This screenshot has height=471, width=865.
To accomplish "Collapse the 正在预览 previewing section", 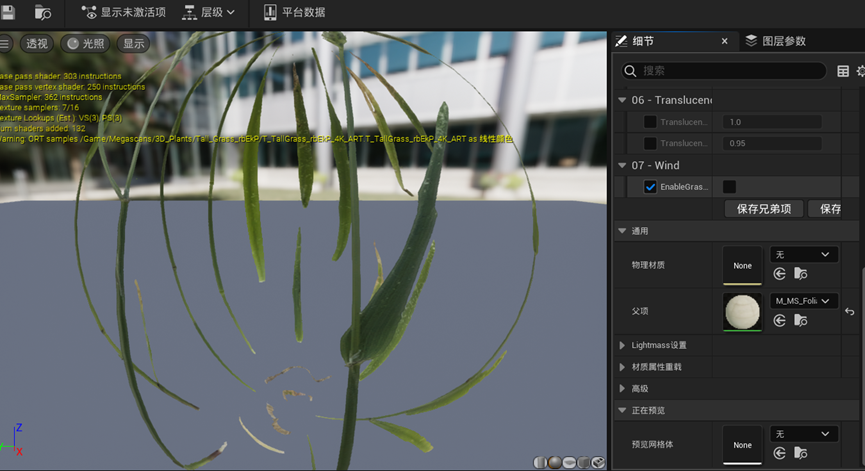I will coord(622,410).
